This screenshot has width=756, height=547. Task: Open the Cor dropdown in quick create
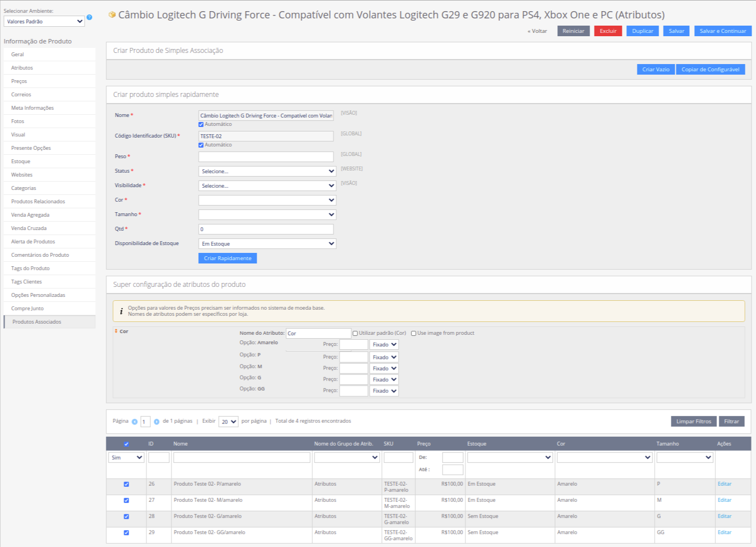(x=267, y=200)
